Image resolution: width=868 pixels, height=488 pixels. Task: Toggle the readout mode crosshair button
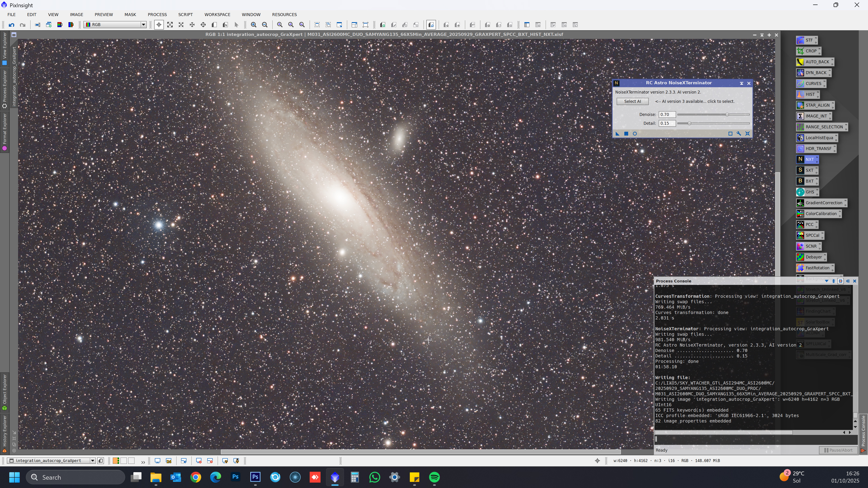159,25
